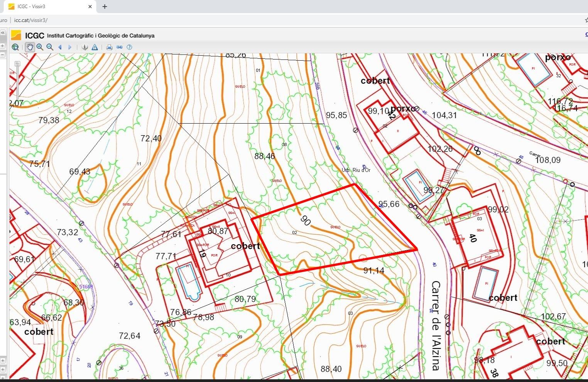Open the help question mark icon

[129, 47]
